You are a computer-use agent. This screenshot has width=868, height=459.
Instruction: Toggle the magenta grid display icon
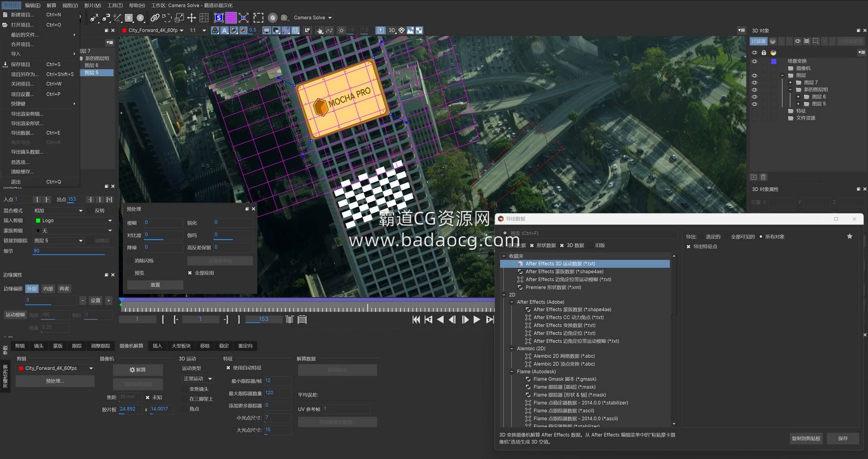point(231,18)
